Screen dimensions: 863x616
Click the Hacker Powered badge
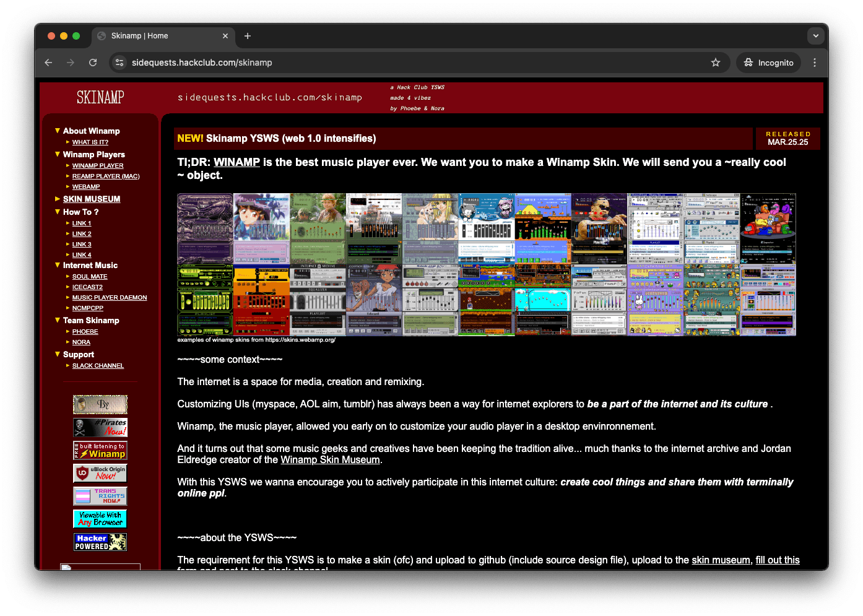pyautogui.click(x=100, y=542)
